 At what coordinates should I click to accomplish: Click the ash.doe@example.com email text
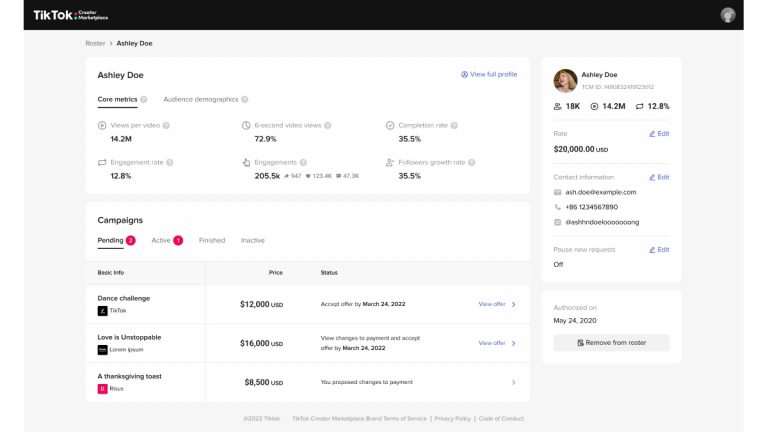[x=600, y=192]
